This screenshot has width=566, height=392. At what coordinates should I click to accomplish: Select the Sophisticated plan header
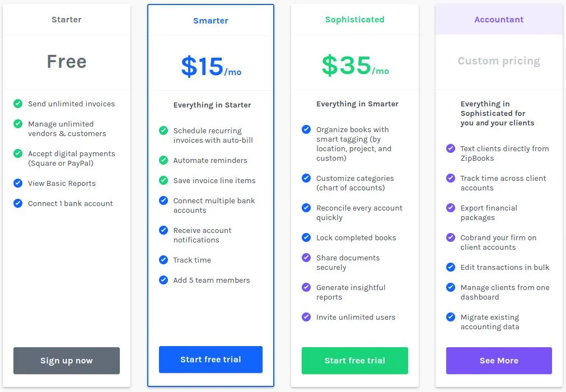[x=355, y=20]
